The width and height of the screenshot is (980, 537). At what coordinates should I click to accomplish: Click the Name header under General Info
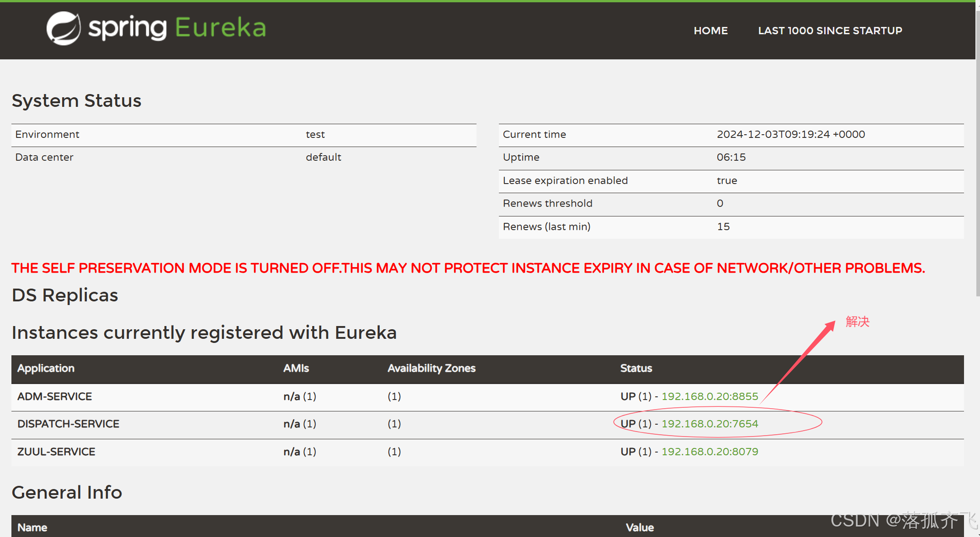[32, 527]
